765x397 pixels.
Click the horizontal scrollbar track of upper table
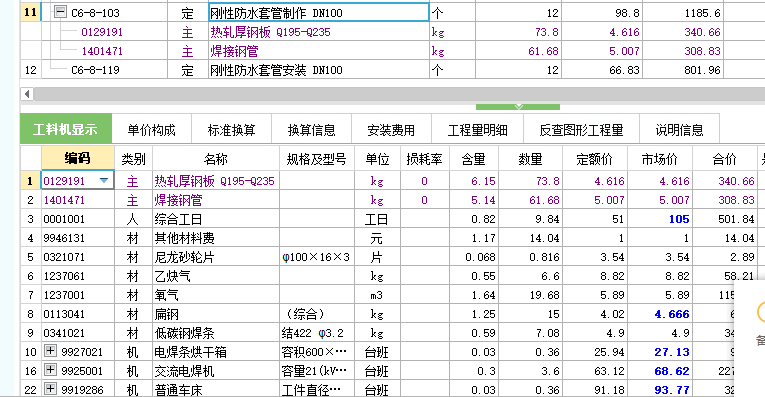[x=399, y=94]
